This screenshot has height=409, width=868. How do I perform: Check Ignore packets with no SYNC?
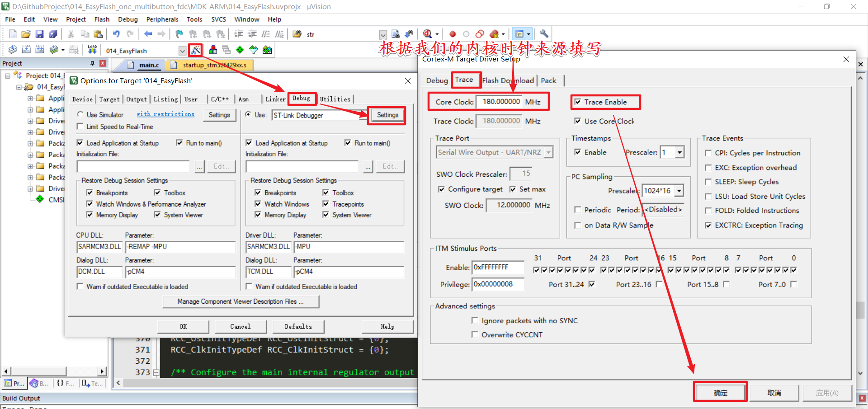tap(475, 320)
